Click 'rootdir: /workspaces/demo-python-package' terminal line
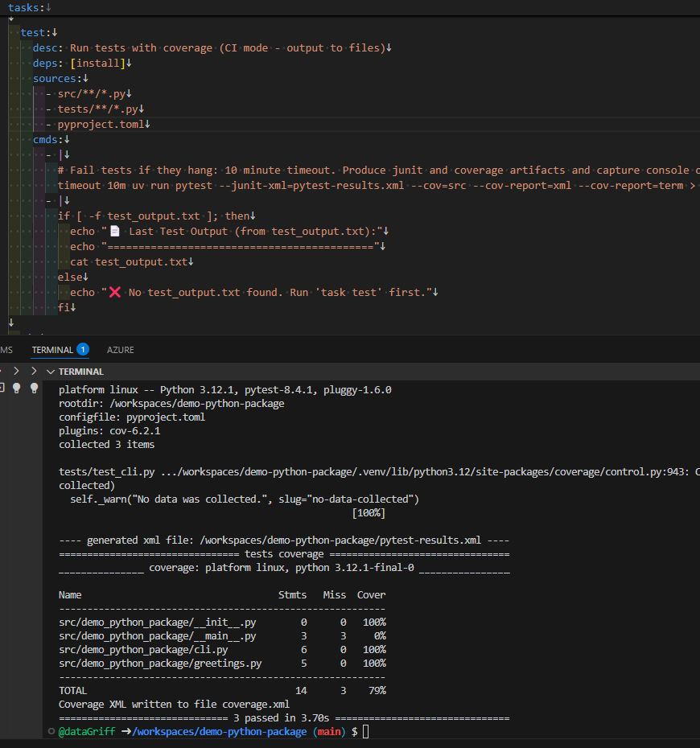The width and height of the screenshot is (700, 748). (x=171, y=403)
